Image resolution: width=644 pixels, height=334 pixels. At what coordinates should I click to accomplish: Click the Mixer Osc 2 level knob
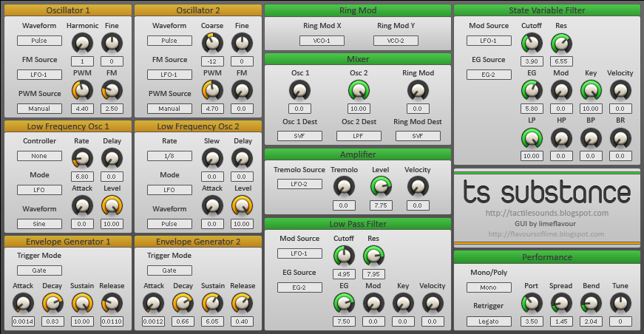pos(359,90)
